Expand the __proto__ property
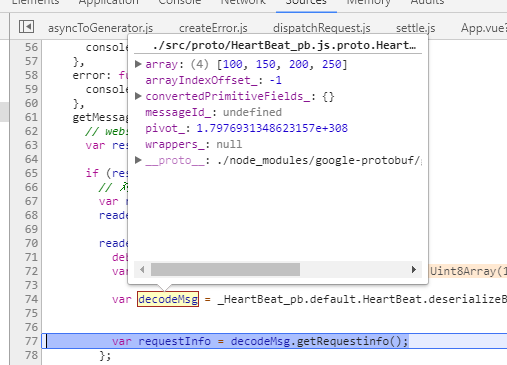 (x=138, y=160)
